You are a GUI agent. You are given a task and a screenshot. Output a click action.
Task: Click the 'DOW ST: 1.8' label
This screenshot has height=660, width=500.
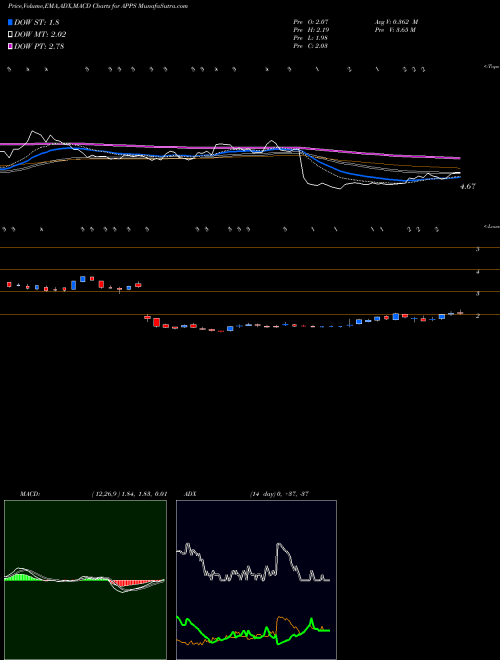pyautogui.click(x=37, y=22)
